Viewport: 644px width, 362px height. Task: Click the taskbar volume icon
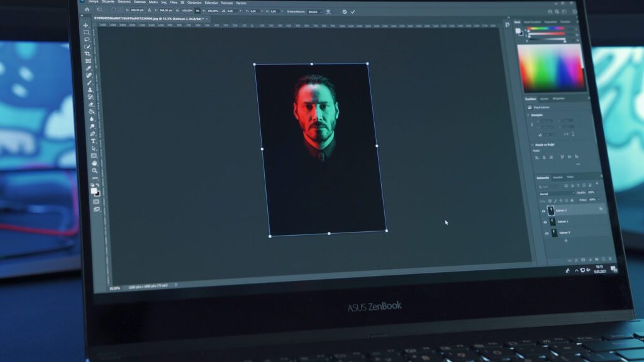click(x=589, y=270)
